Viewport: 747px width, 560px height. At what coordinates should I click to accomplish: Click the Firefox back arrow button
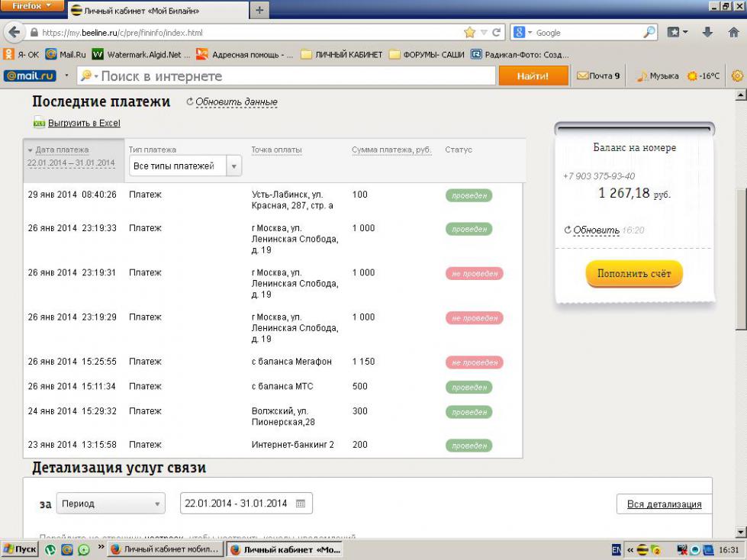pos(14,33)
